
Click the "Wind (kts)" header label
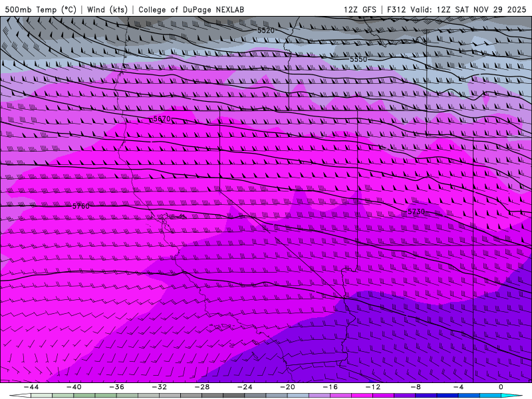(107, 9)
